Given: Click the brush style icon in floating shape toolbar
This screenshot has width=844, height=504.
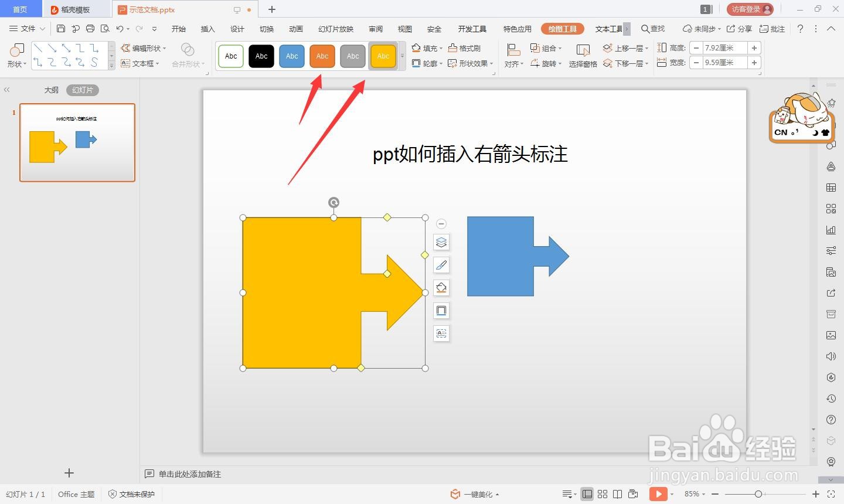Looking at the screenshot, I should coord(441,265).
